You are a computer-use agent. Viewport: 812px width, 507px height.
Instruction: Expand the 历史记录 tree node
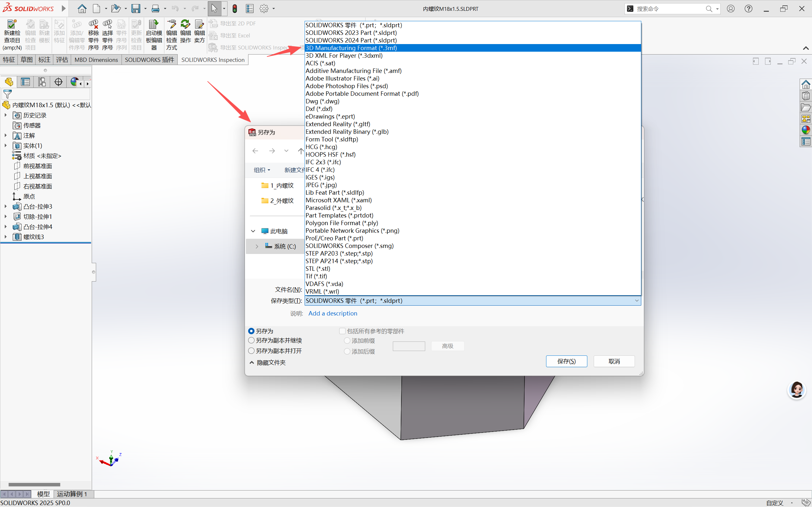(x=6, y=115)
